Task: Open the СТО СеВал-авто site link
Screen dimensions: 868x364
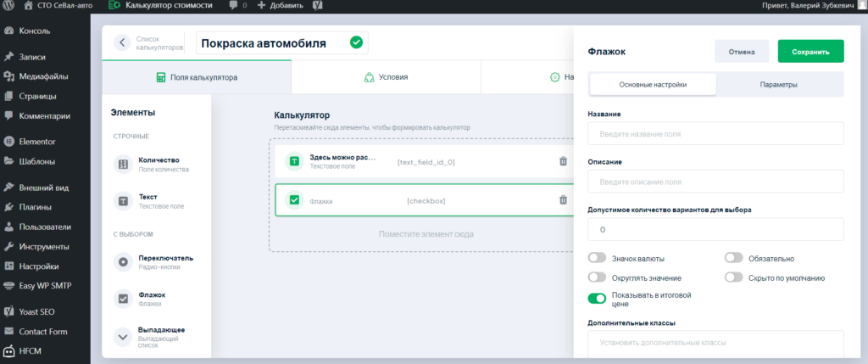Action: tap(58, 6)
